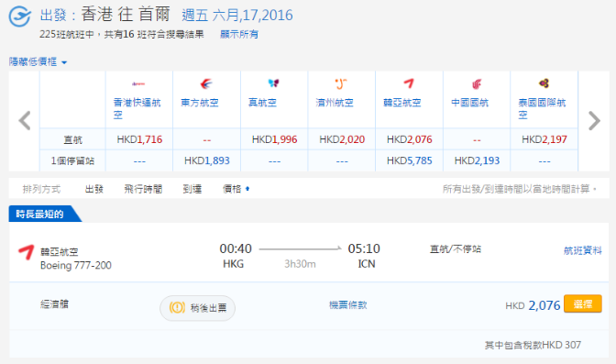The width and height of the screenshot is (616, 364).
Task: Select direct fare HKD2,020
Action: pyautogui.click(x=342, y=139)
